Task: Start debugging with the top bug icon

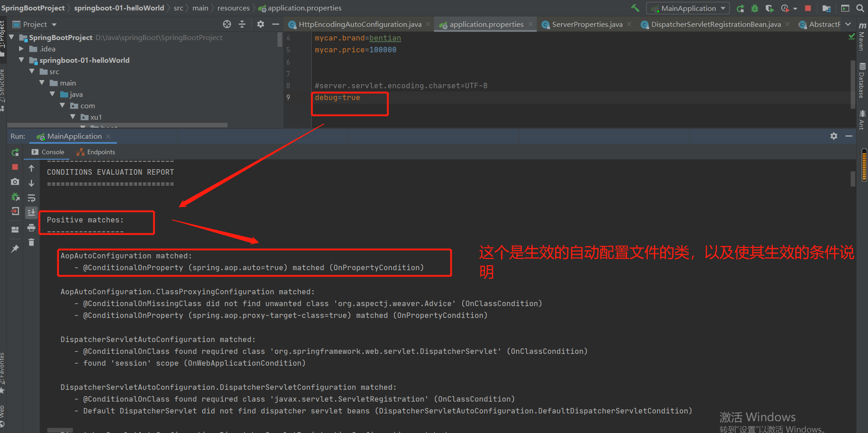Action: coord(755,8)
